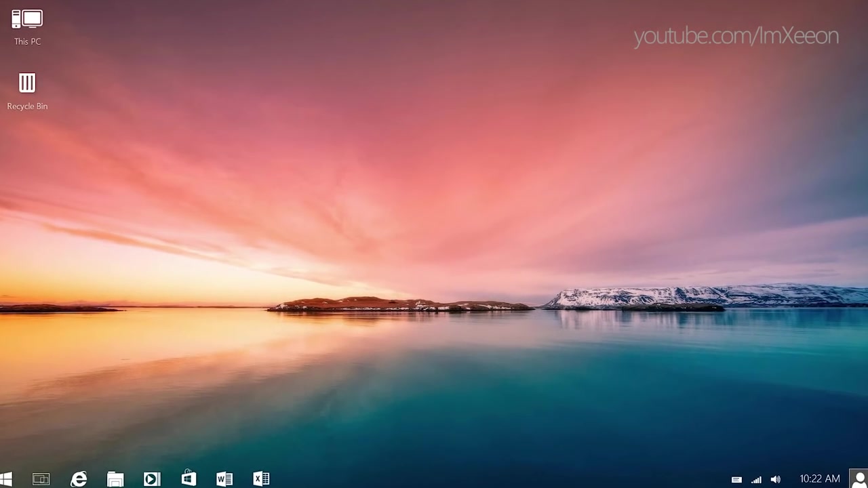Open the Windows Store app
Image resolution: width=868 pixels, height=488 pixels.
pos(189,479)
